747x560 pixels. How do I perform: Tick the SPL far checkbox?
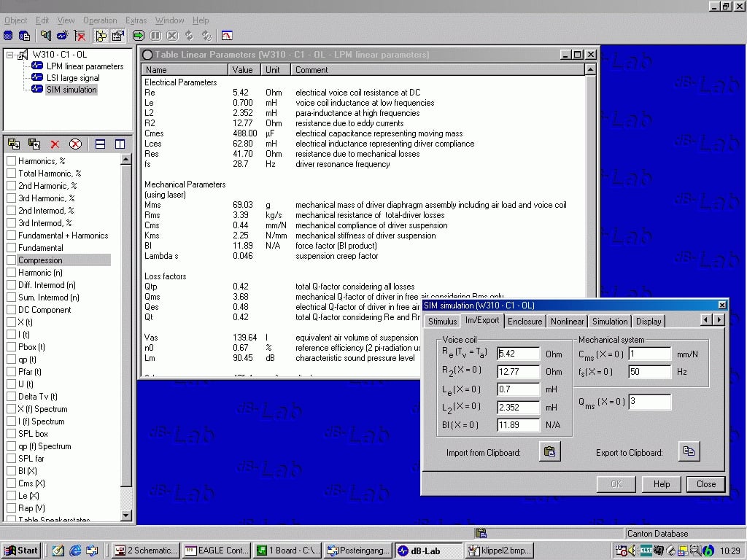click(x=11, y=459)
